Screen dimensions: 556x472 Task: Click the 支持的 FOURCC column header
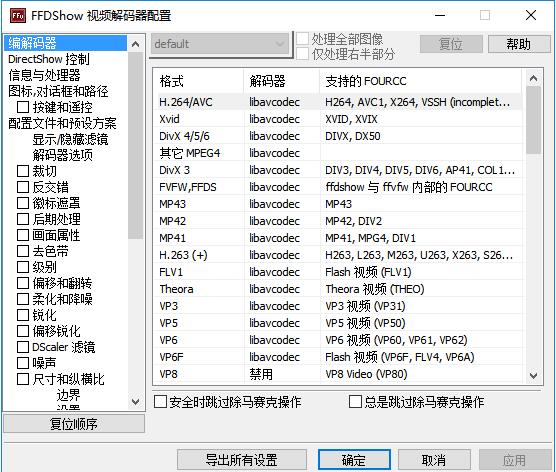pos(421,81)
